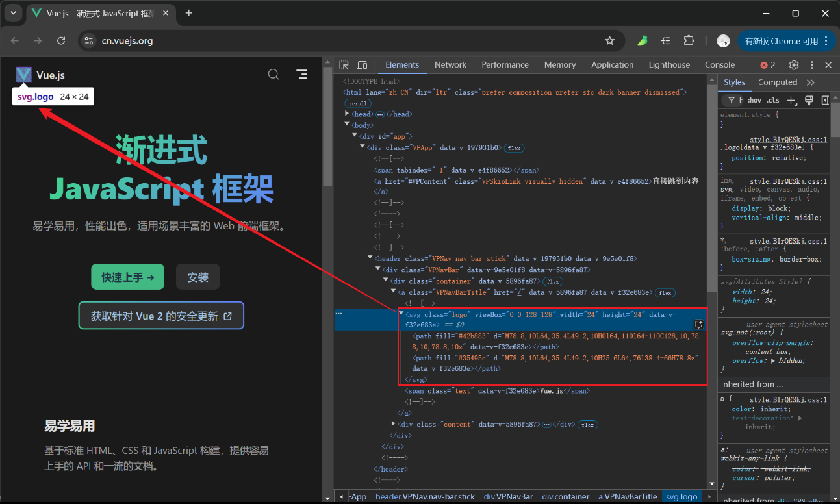Show more Styles pane tabs with chevrons

811,82
